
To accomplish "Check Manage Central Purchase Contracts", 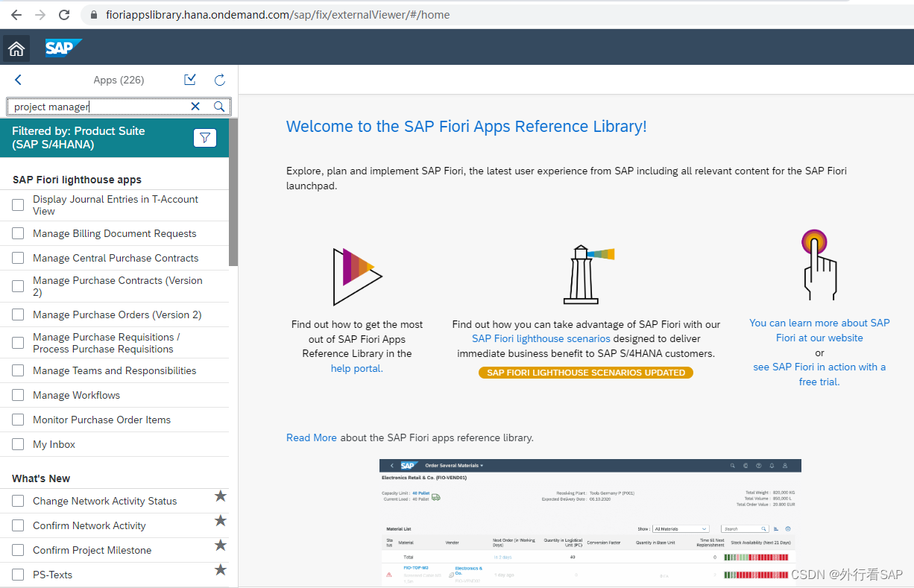I will tap(18, 258).
